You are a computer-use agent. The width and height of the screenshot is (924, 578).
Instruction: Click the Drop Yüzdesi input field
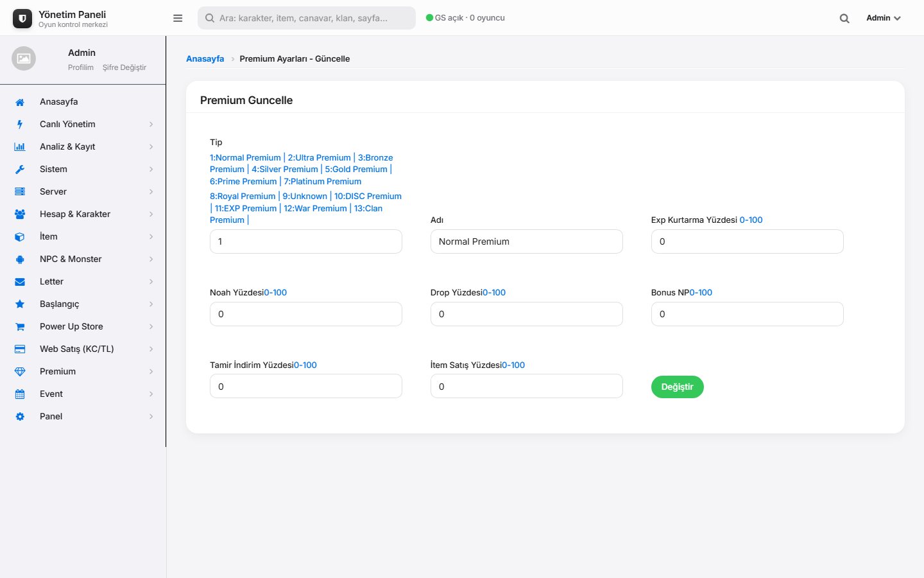coord(527,314)
